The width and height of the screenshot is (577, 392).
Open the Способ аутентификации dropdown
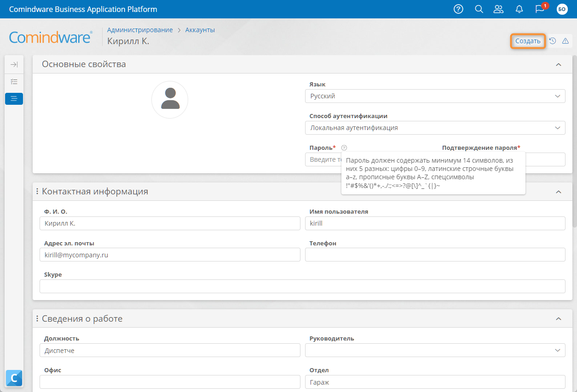tap(435, 128)
